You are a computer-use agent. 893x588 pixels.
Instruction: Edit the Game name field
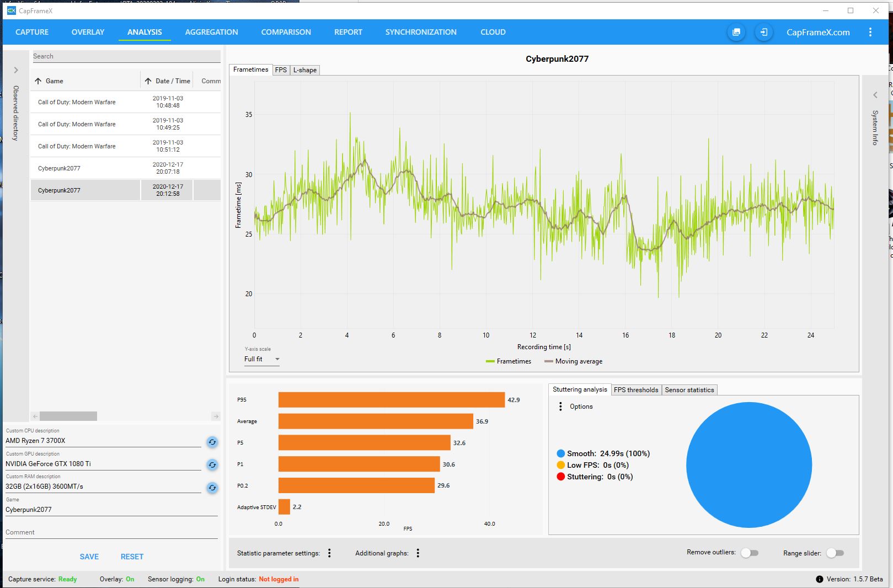tap(111, 510)
